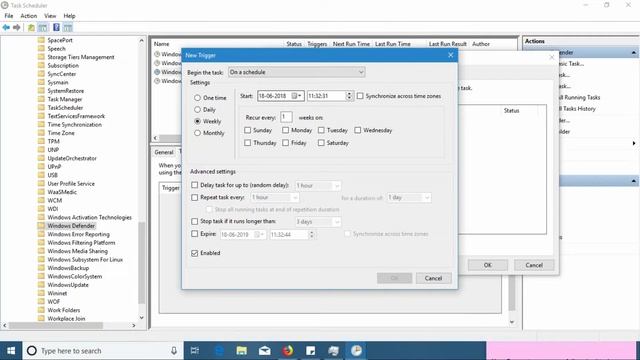This screenshot has height=360, width=640.
Task: Collapse the Actions pane top section arrow
Action: pyautogui.click(x=633, y=53)
